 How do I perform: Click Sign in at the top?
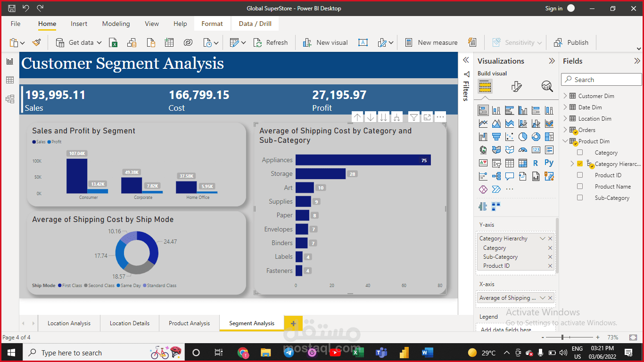(554, 8)
